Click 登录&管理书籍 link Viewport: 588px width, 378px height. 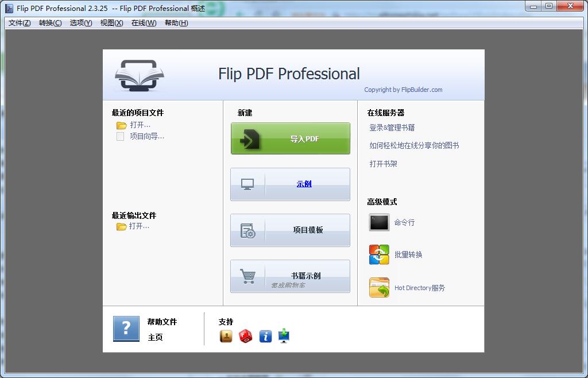[392, 128]
